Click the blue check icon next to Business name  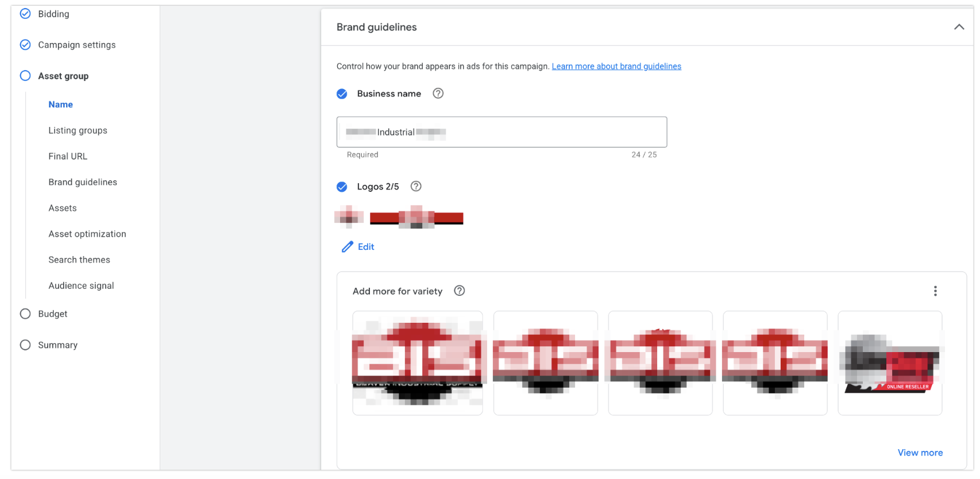(x=342, y=94)
